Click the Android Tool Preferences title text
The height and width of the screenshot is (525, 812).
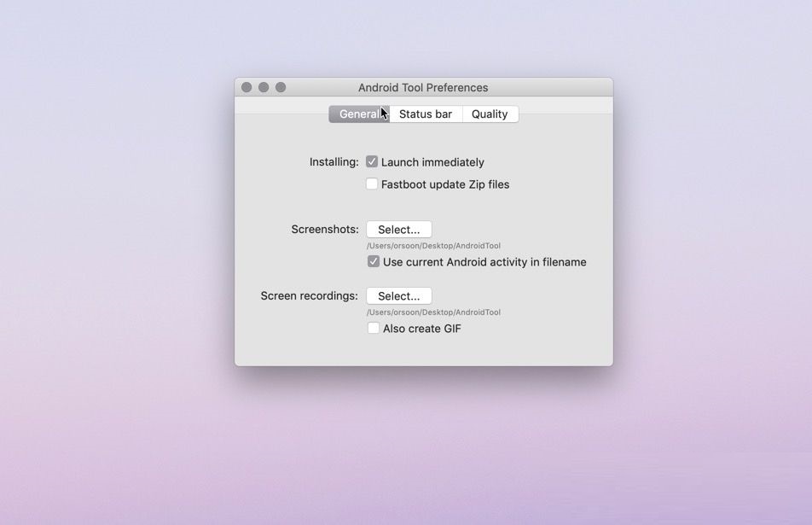click(423, 88)
